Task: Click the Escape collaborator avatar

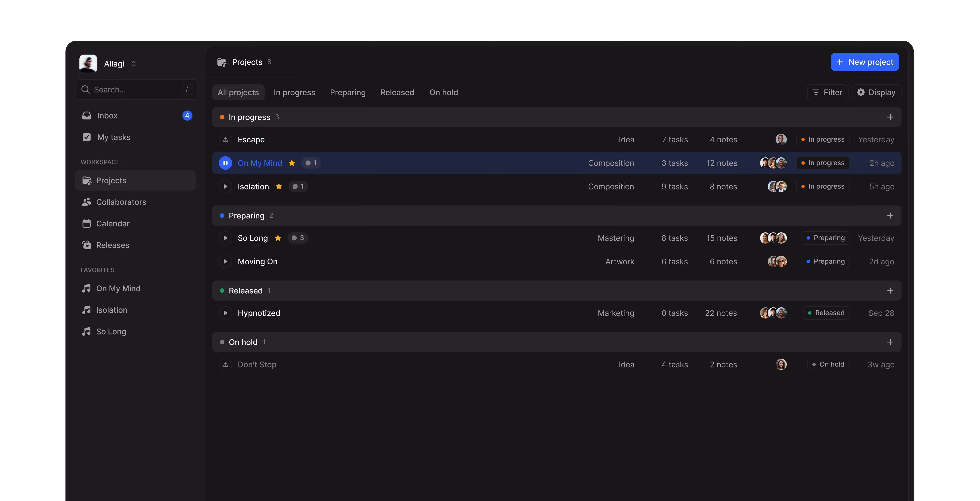Action: tap(781, 140)
